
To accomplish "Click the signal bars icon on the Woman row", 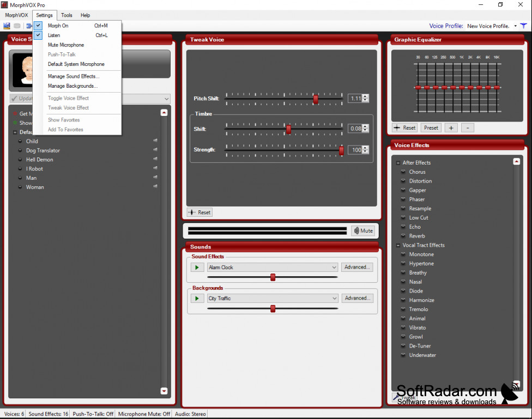I will pos(155,186).
